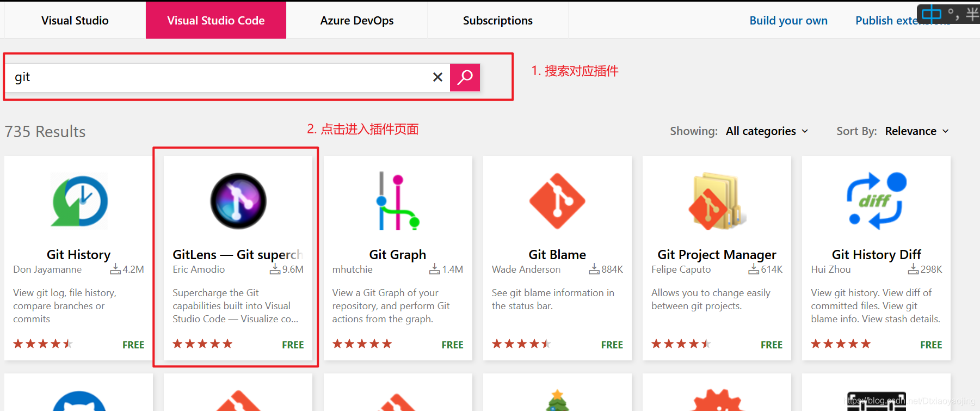This screenshot has width=980, height=411.
Task: Click the Git History description text
Action: [65, 306]
